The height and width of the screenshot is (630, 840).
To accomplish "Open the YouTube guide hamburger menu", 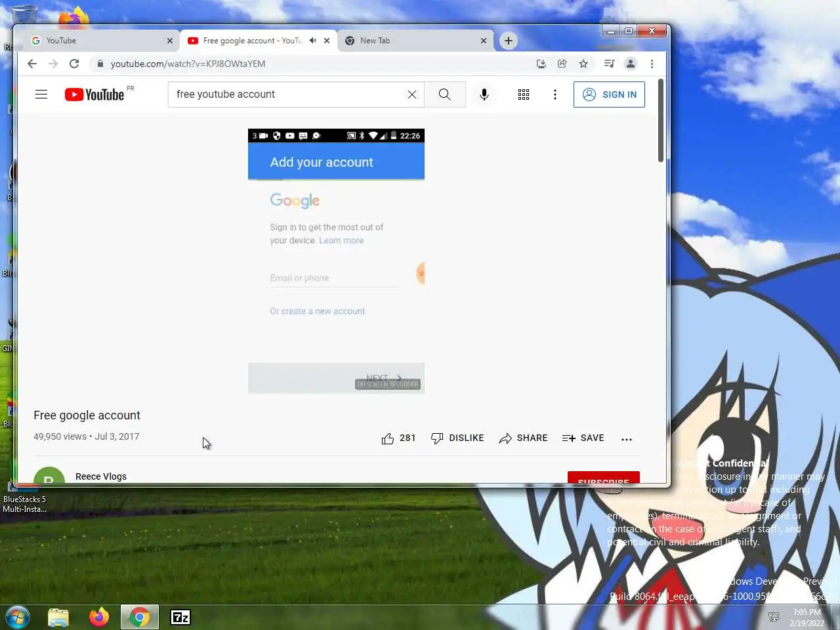I will point(41,94).
